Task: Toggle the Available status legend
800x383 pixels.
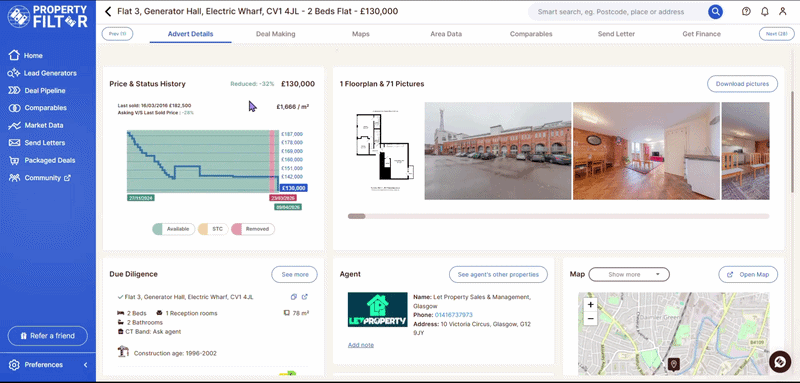Action: click(x=173, y=229)
